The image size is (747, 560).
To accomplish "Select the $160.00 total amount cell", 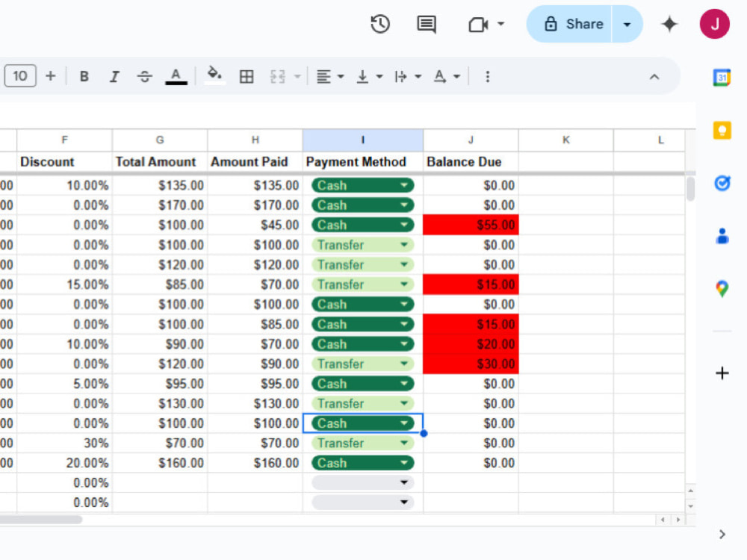I will click(x=160, y=463).
